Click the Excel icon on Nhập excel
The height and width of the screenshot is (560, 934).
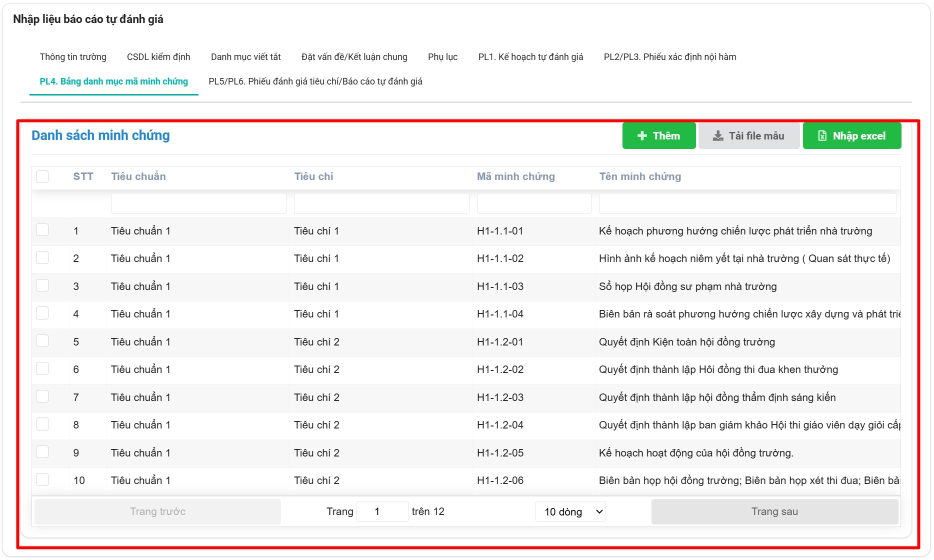[x=822, y=136]
